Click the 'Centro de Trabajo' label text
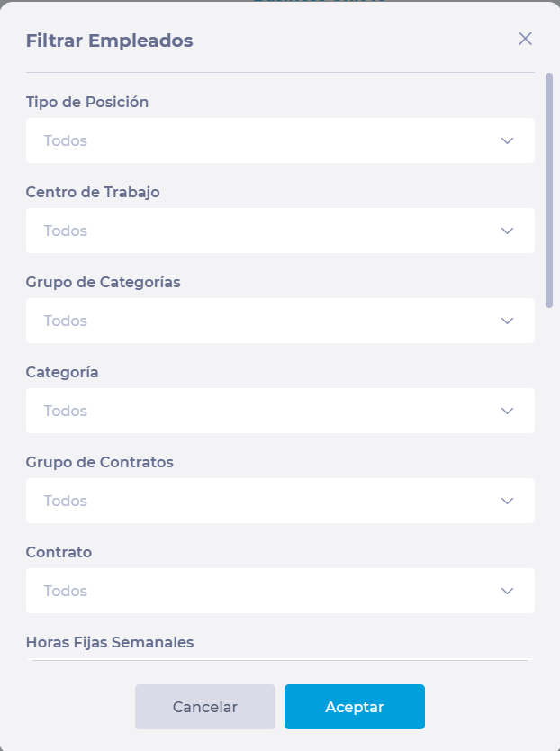 point(94,192)
